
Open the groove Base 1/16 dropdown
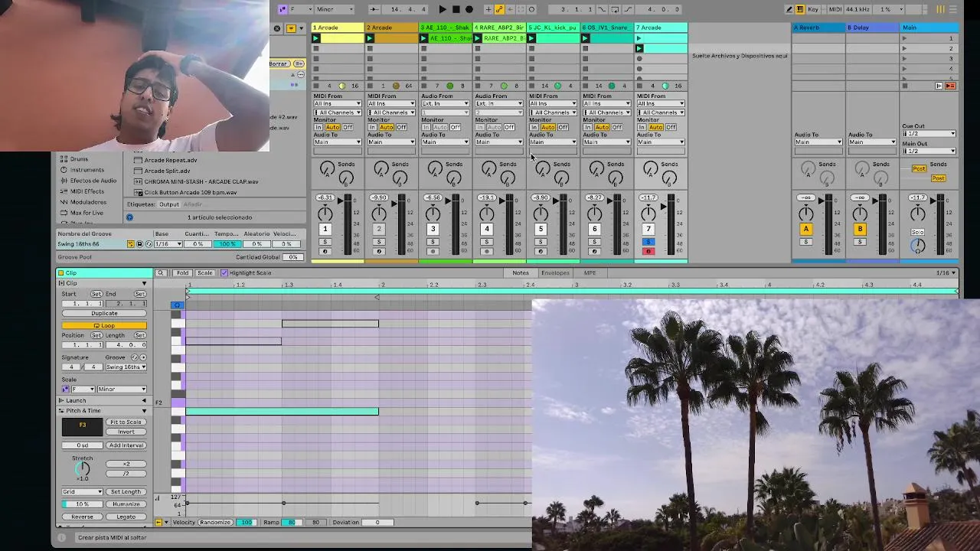coord(168,244)
